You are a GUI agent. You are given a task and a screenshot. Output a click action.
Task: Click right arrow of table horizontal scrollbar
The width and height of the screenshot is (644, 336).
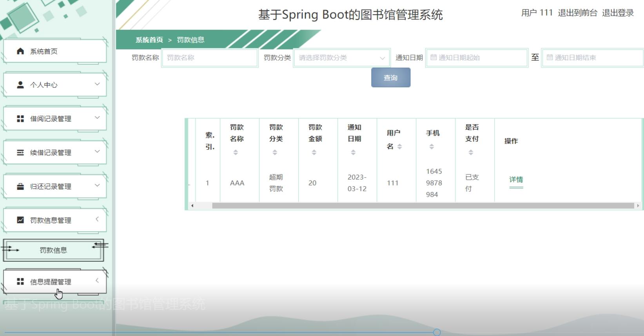(x=638, y=205)
